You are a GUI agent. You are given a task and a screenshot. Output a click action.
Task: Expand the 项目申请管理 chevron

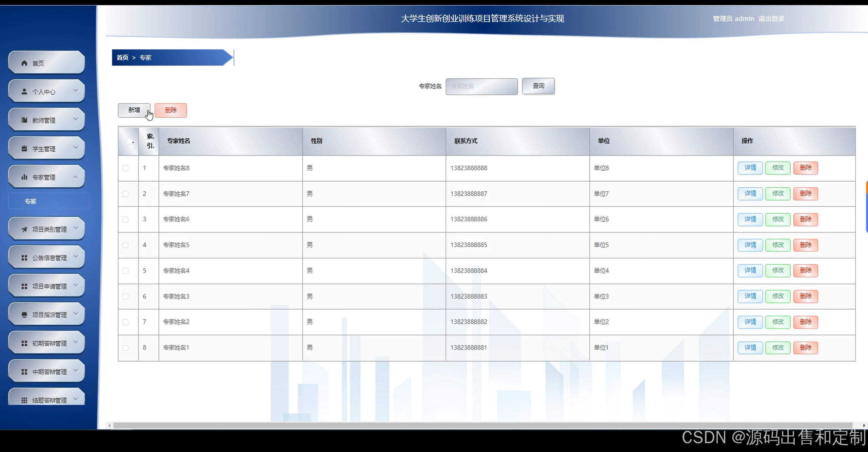76,285
